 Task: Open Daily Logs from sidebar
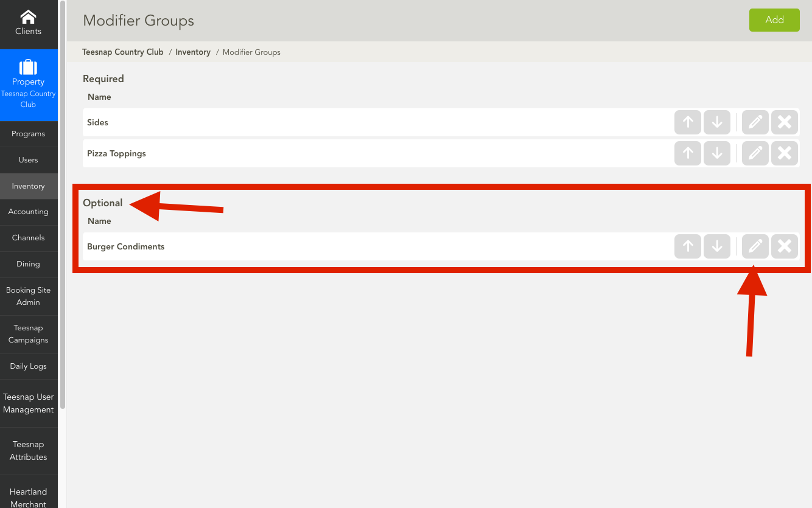tap(29, 366)
